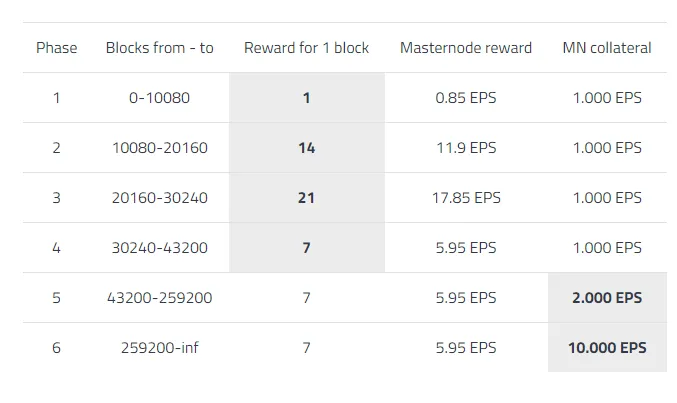Click the 'Reward for 1 block' header
677x403 pixels.
[x=307, y=48]
